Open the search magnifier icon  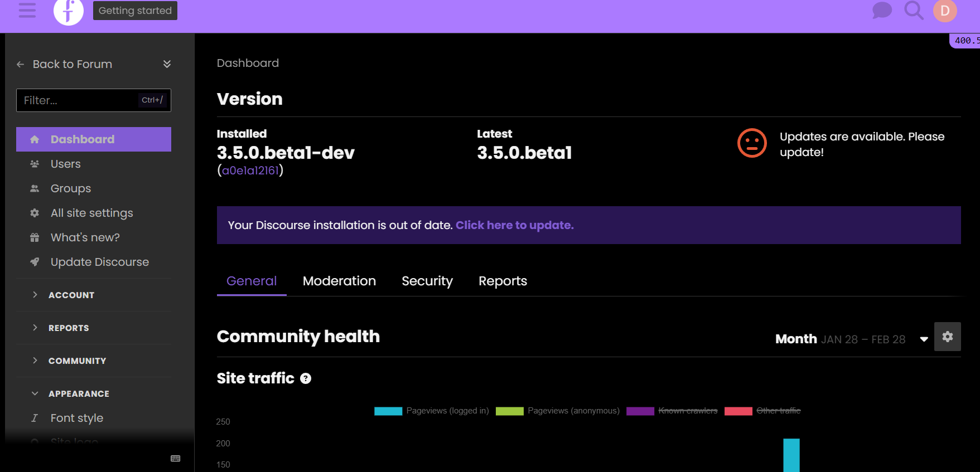[x=913, y=11]
